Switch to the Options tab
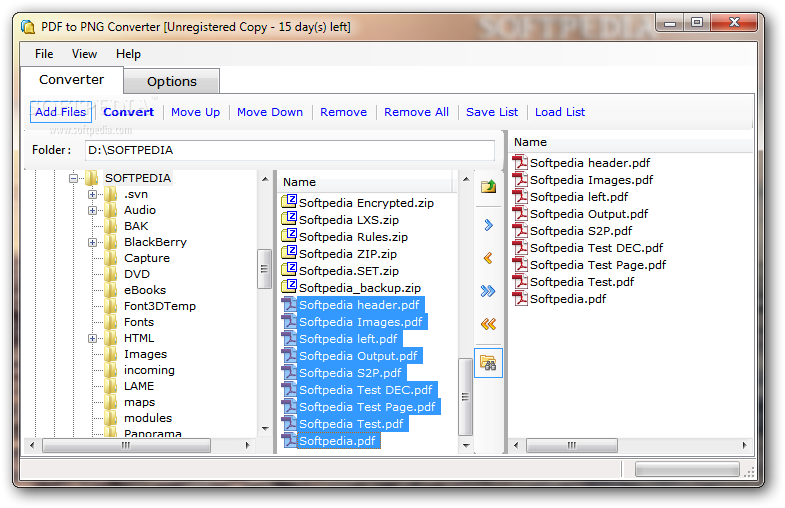This screenshot has height=508, width=785. [x=172, y=81]
